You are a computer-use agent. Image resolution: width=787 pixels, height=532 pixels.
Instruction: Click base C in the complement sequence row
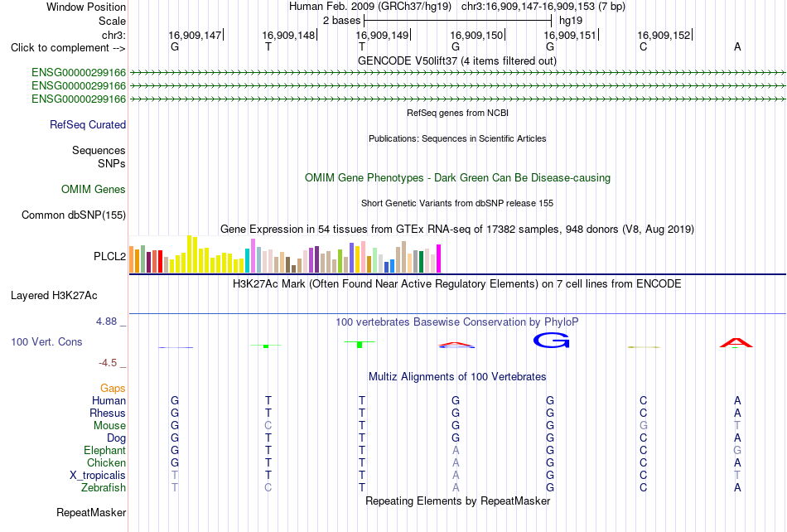(x=644, y=46)
